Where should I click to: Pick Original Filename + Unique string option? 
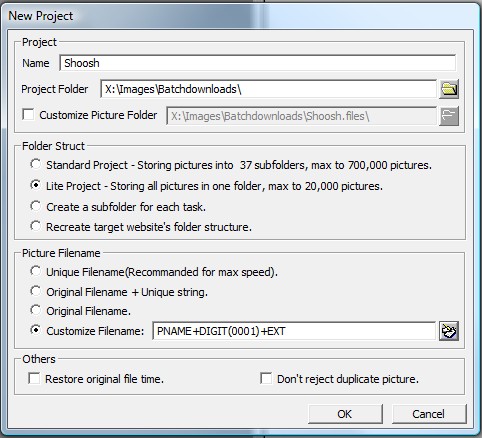pos(35,291)
